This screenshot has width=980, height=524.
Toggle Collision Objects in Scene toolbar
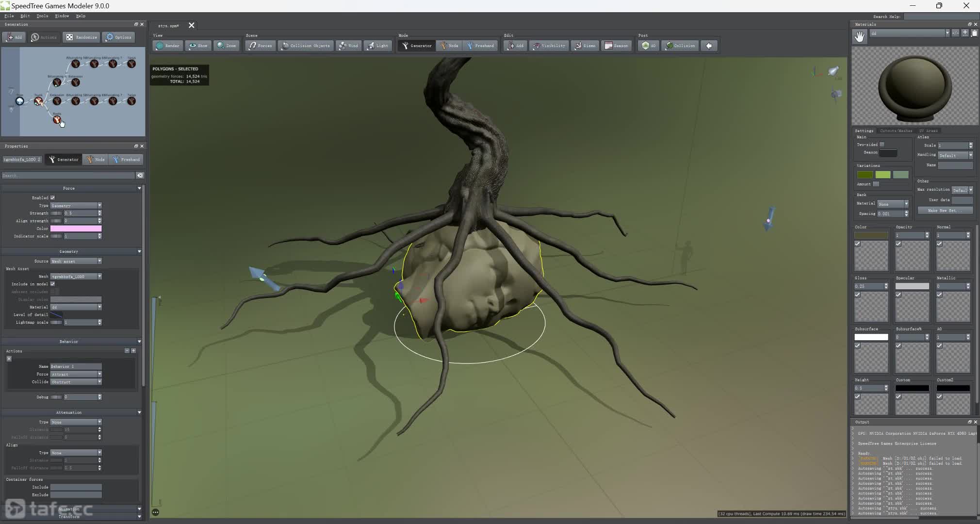point(306,46)
